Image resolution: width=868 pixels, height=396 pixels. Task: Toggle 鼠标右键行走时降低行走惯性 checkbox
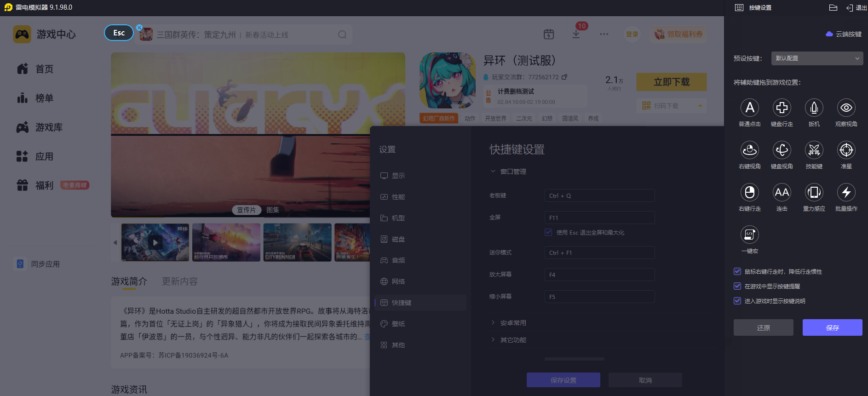click(x=737, y=271)
